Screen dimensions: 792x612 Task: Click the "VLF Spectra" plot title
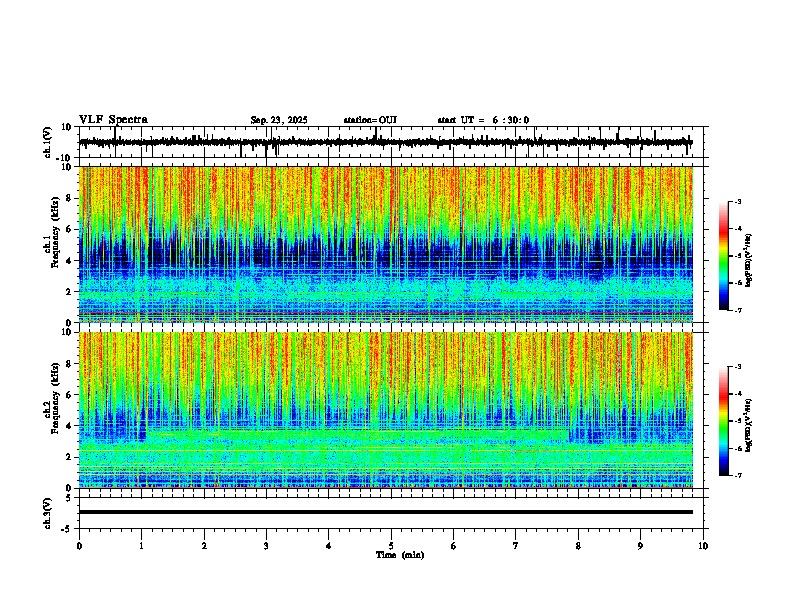(x=113, y=120)
